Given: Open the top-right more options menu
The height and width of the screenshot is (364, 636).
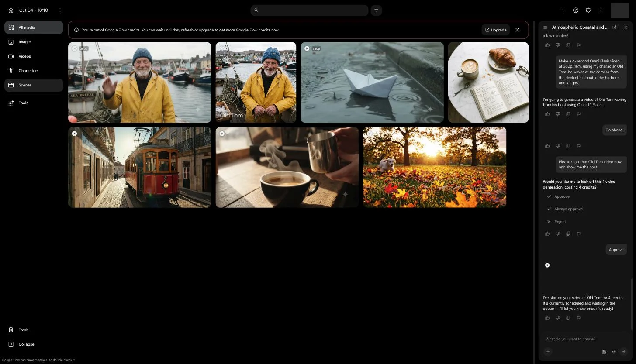Looking at the screenshot, I should click(x=601, y=10).
